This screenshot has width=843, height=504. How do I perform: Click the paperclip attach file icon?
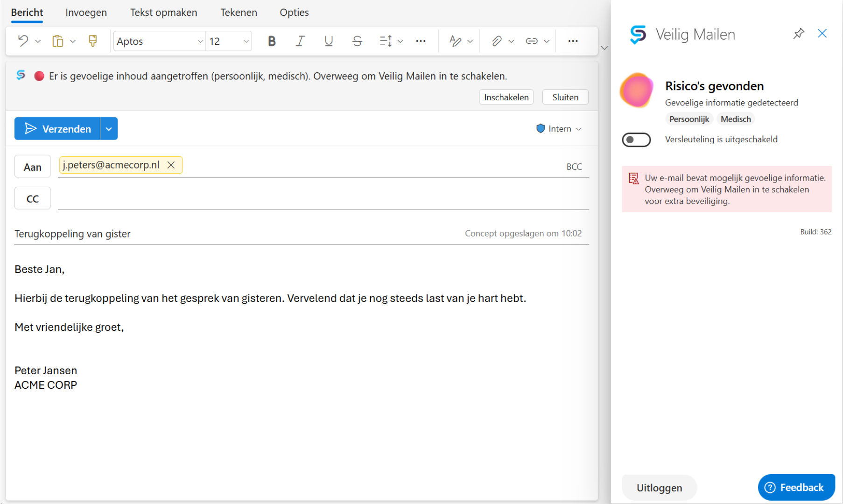[497, 41]
